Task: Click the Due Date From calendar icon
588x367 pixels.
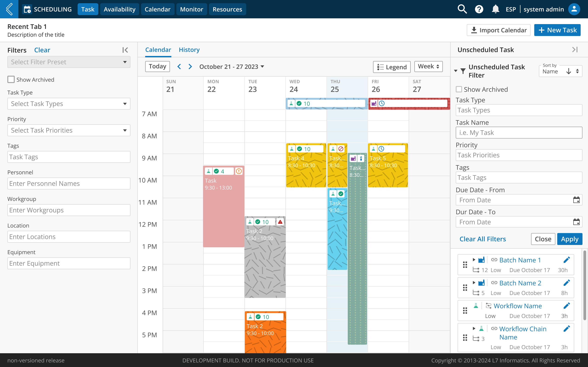Action: tap(576, 200)
